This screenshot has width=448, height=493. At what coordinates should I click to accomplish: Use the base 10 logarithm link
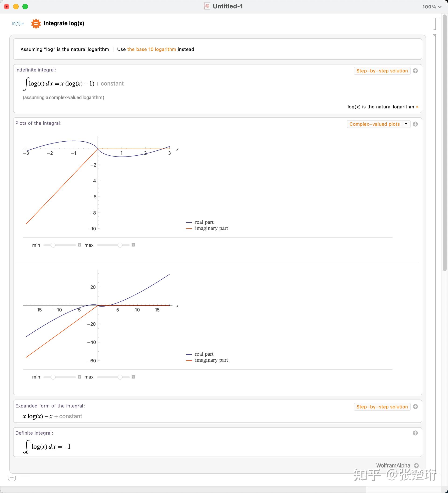pos(151,49)
